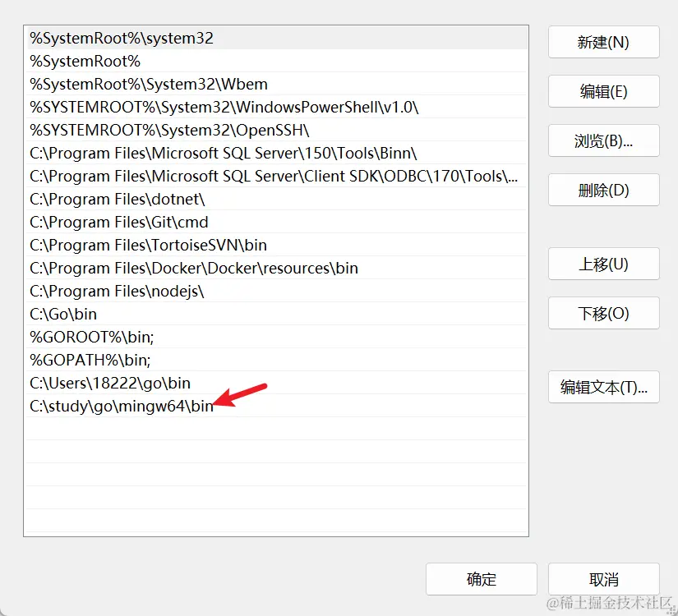Select C:\Users\18222\go\bin entry
Image resolution: width=678 pixels, height=616 pixels.
click(x=277, y=383)
